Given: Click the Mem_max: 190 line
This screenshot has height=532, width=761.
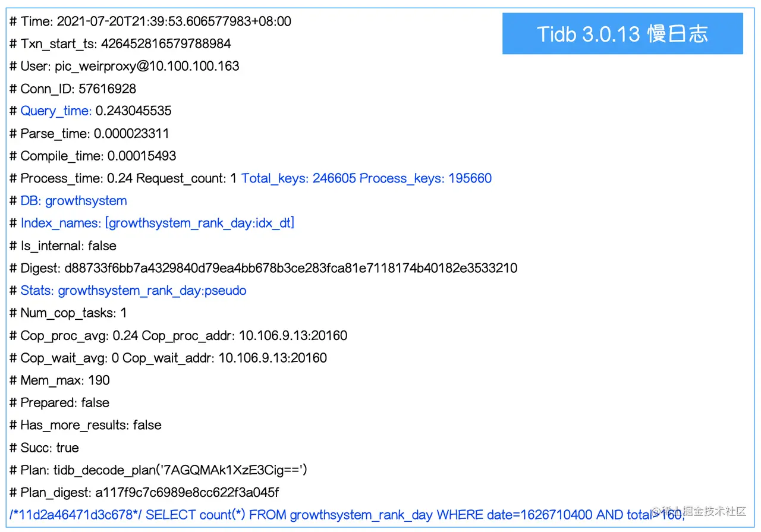Looking at the screenshot, I should [59, 380].
